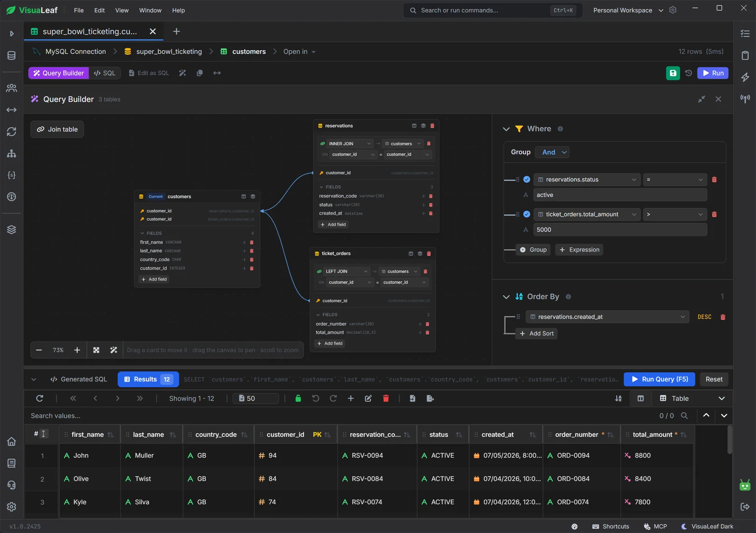The image size is (756, 533).
Task: Click the schema hierarchy icon in sidebar
Action: coord(11,153)
